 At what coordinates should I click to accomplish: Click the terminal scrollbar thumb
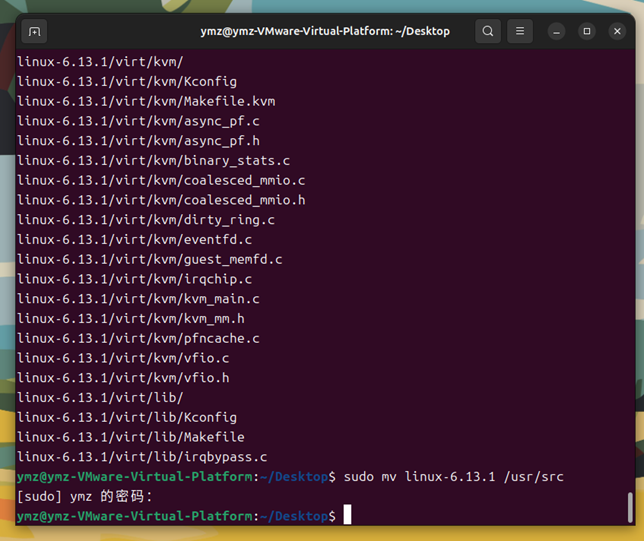click(x=630, y=507)
